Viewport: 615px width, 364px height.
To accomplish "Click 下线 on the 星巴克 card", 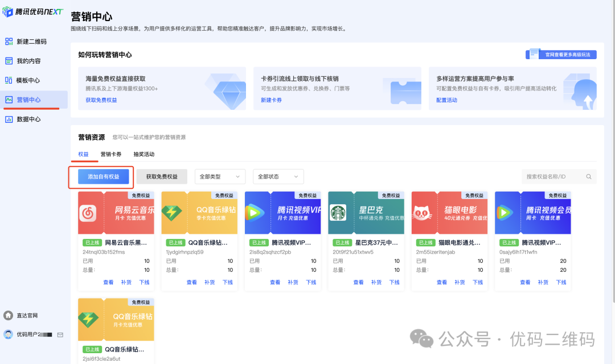I will [395, 282].
